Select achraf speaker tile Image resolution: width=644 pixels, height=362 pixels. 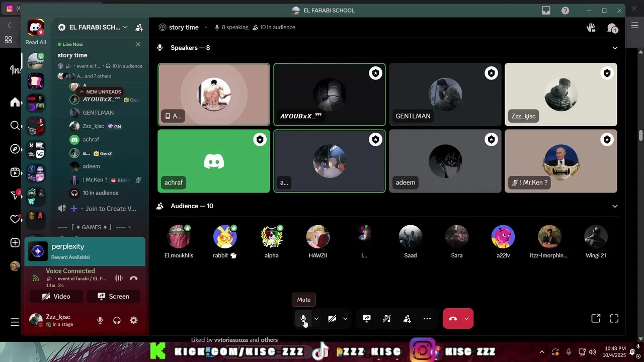[x=214, y=161]
